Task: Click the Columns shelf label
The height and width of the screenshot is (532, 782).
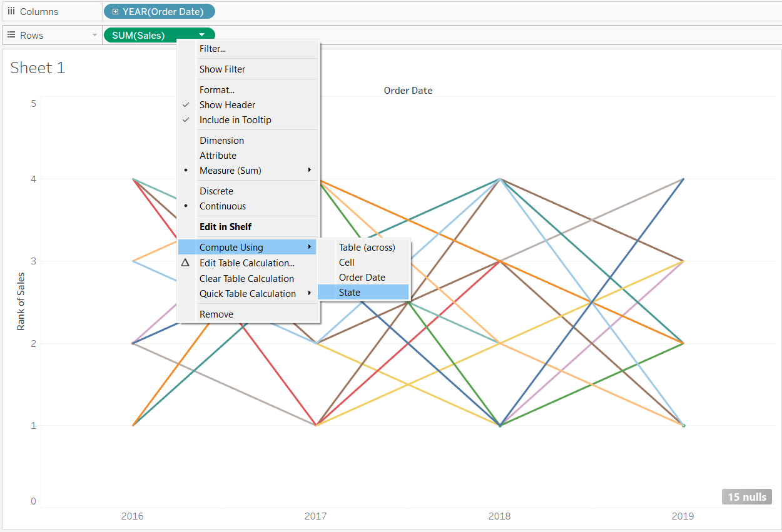Action: 39,11
